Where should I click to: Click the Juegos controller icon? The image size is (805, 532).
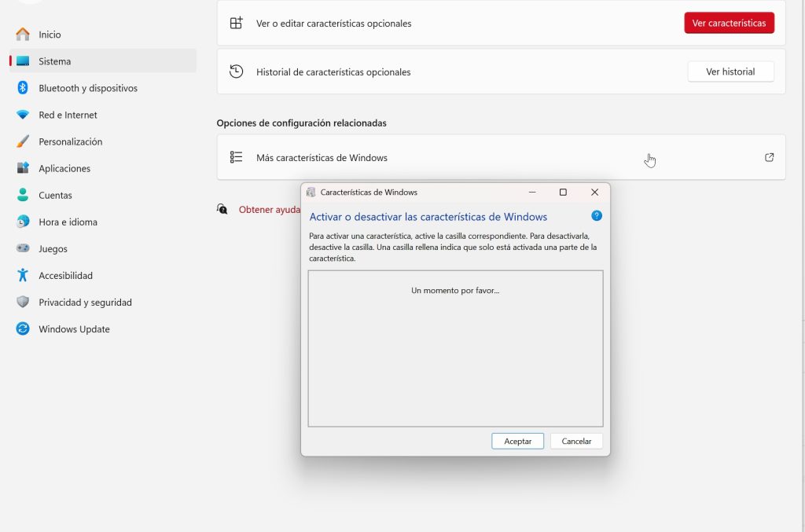(23, 248)
